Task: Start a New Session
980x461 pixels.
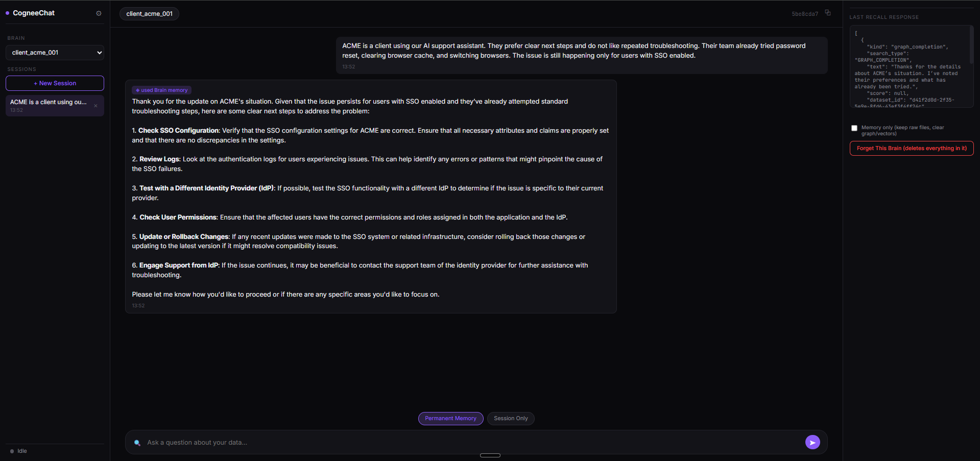Action: [x=55, y=83]
